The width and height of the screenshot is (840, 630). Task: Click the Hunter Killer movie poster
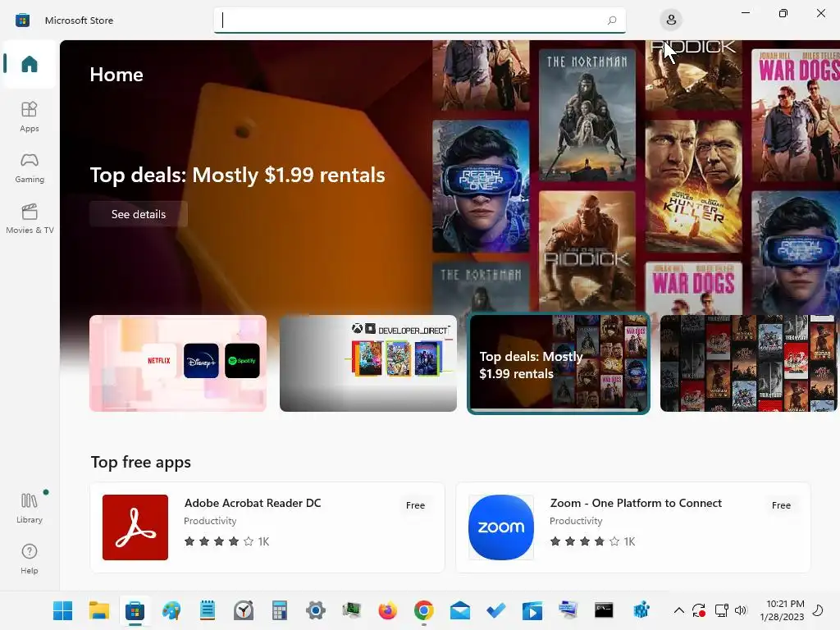(x=694, y=185)
